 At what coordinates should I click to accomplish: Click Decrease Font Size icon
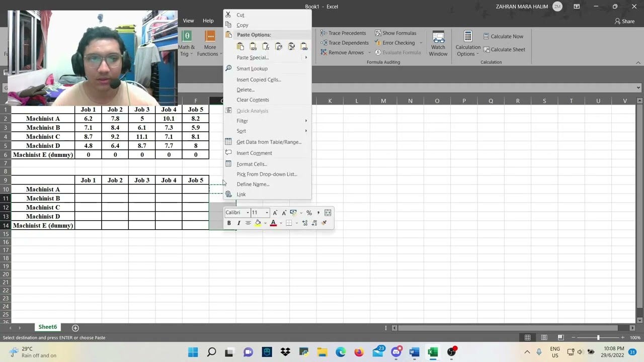click(x=284, y=213)
